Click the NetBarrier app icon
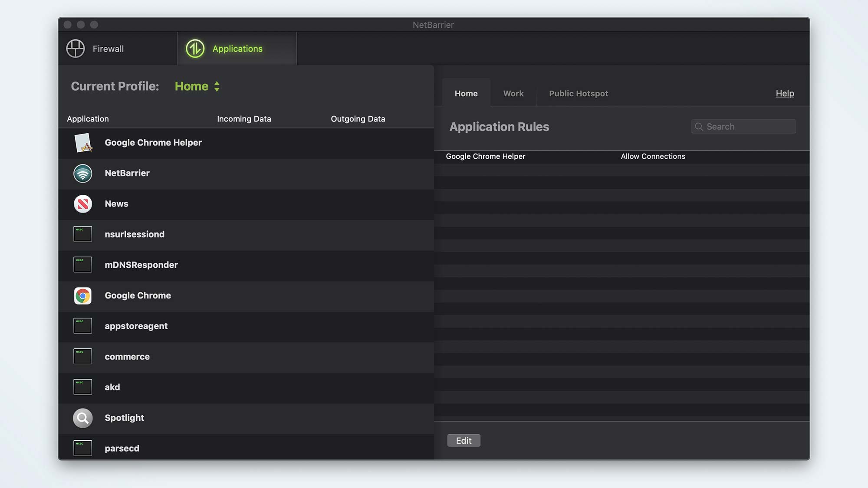The height and width of the screenshot is (488, 868). pyautogui.click(x=82, y=173)
